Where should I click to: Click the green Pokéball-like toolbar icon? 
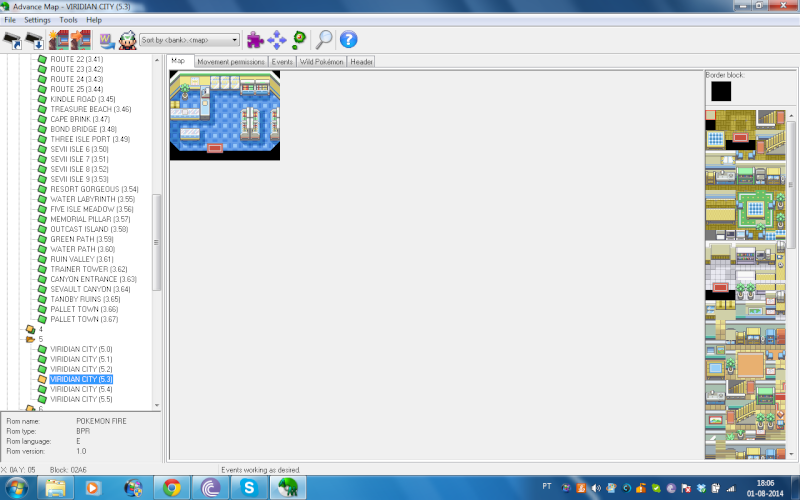tap(299, 39)
